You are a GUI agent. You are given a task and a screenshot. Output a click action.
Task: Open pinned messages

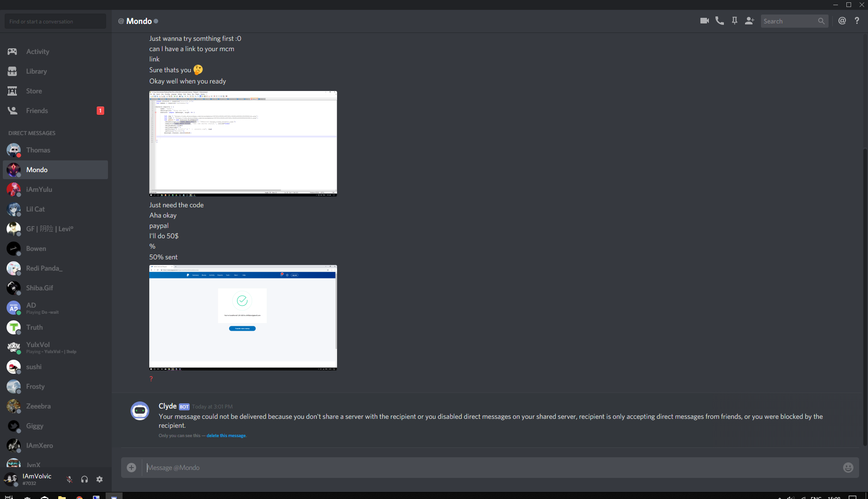point(735,21)
